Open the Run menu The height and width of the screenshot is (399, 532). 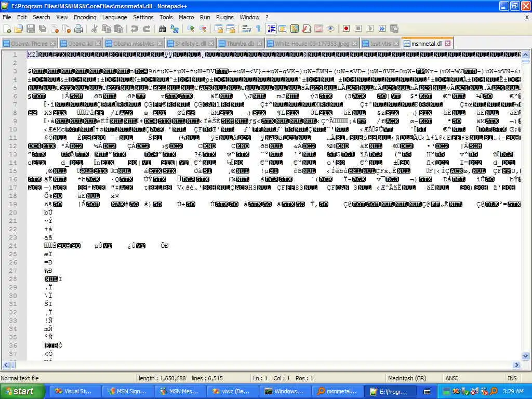click(x=205, y=17)
